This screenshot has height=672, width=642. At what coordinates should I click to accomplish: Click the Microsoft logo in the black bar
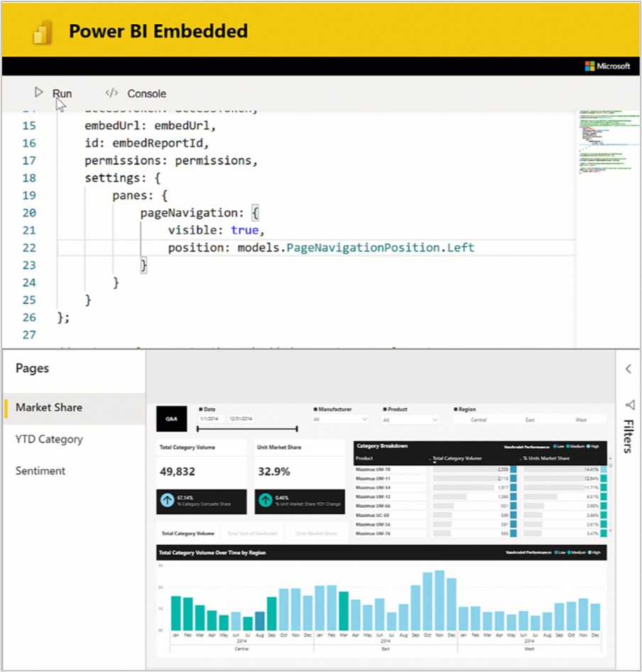pyautogui.click(x=607, y=66)
